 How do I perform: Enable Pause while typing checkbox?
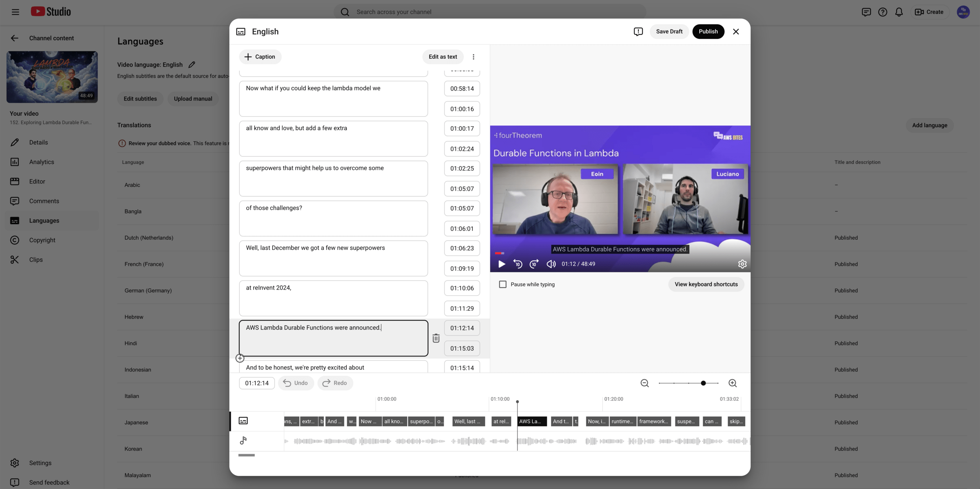[x=503, y=284]
